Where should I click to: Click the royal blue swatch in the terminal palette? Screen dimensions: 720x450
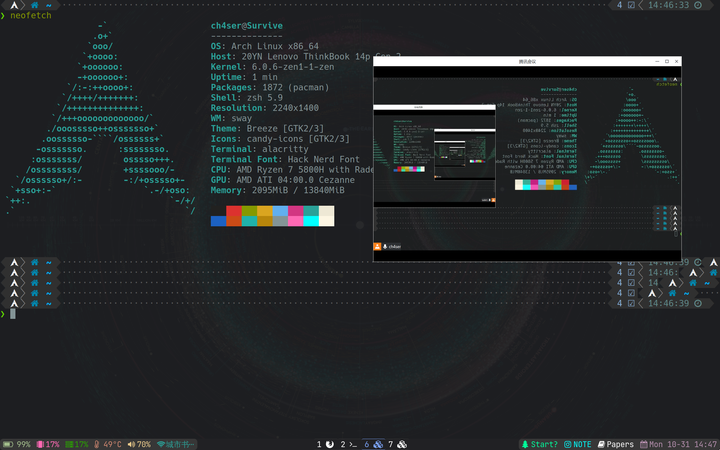tap(219, 221)
